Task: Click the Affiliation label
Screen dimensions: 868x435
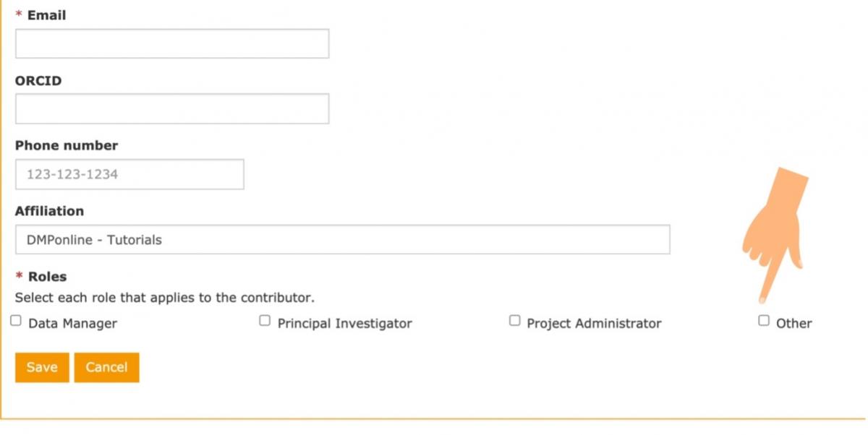Action: click(x=49, y=211)
